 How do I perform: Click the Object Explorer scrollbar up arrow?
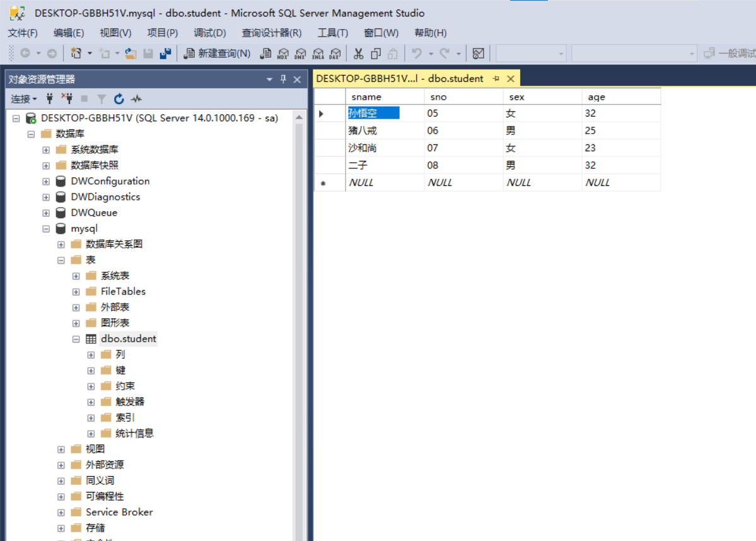pyautogui.click(x=299, y=117)
